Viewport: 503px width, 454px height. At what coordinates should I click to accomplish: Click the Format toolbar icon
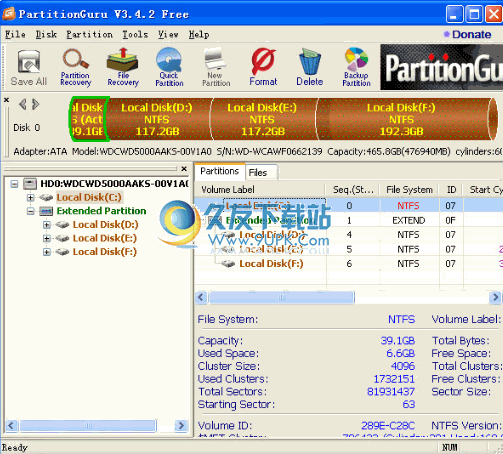263,68
